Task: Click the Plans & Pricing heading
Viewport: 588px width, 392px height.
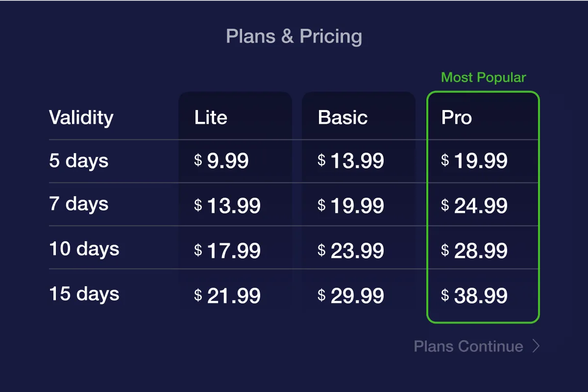Action: pyautogui.click(x=294, y=36)
